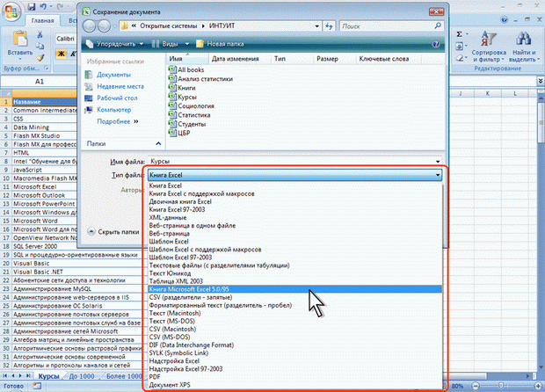
Task: Click the dialog Back navigation button
Action: [90, 26]
